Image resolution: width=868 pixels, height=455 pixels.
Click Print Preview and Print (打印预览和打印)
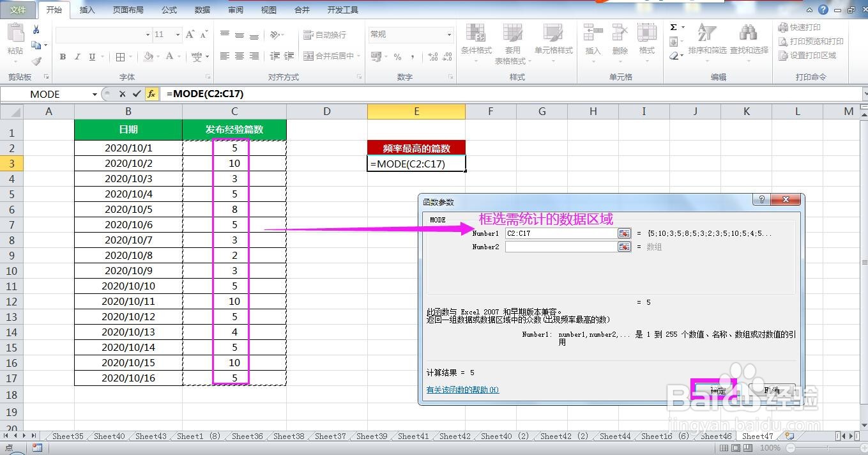pos(811,42)
